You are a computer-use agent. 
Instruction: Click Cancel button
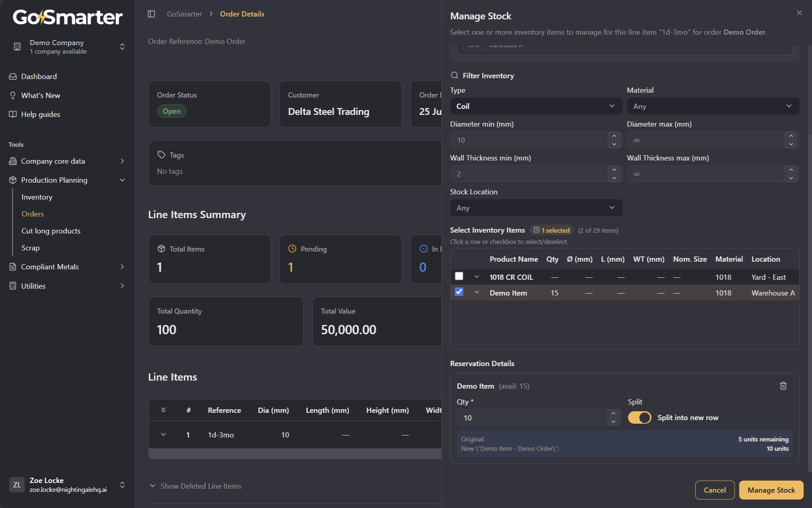(x=715, y=490)
